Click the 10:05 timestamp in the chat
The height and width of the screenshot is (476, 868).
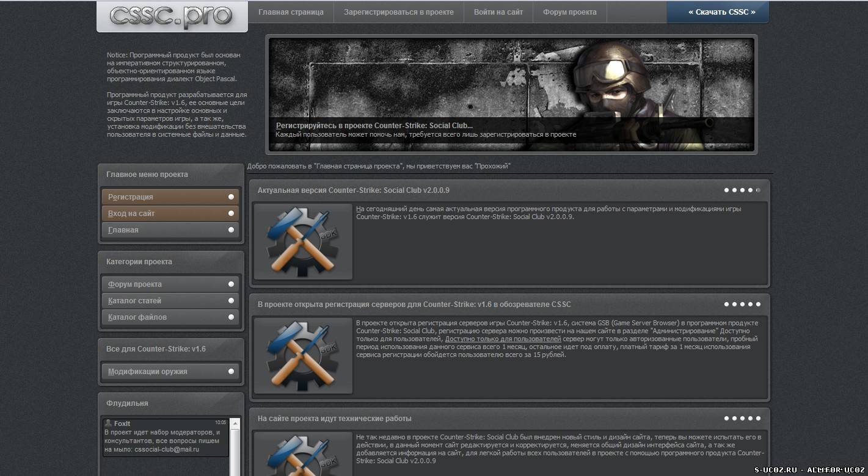tap(221, 422)
